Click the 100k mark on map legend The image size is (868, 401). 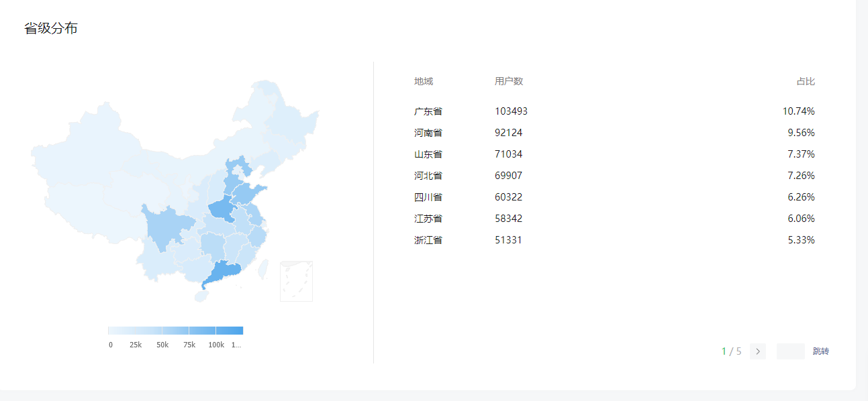pos(216,345)
